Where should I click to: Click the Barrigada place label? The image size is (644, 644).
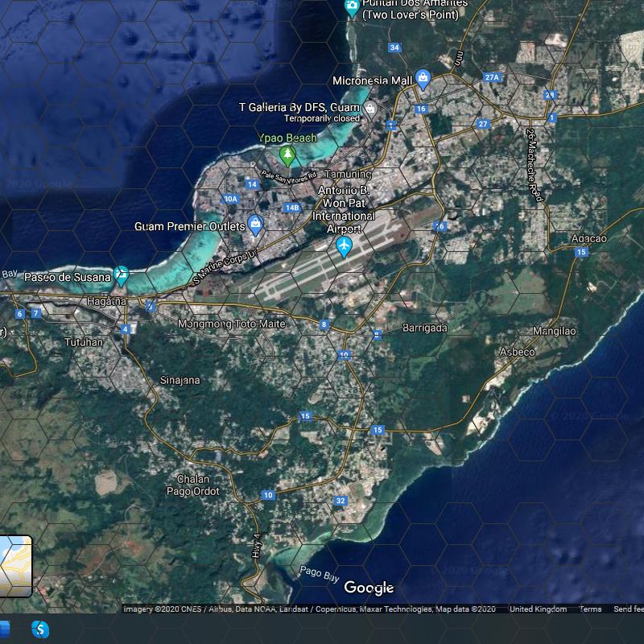[425, 328]
